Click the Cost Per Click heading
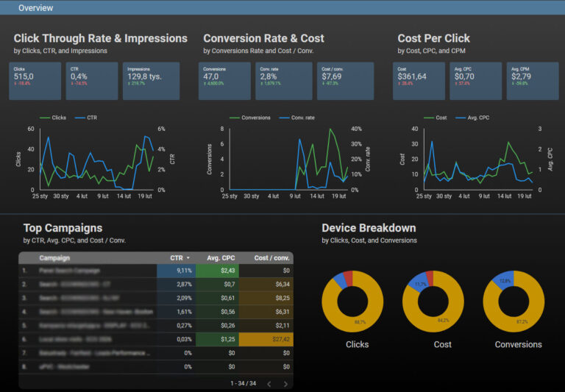Viewport: 565px width, 392px height. (x=434, y=38)
